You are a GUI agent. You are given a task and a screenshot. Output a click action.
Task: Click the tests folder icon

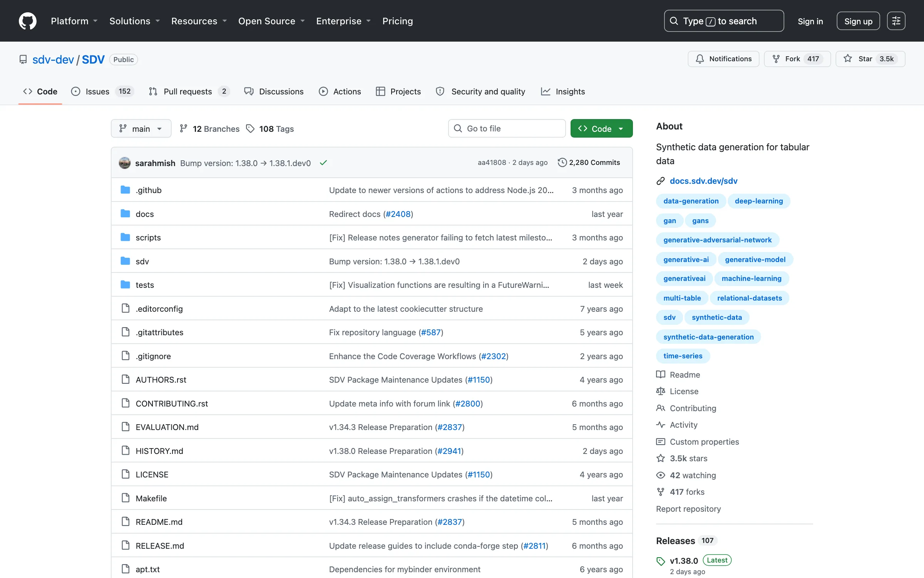point(125,285)
